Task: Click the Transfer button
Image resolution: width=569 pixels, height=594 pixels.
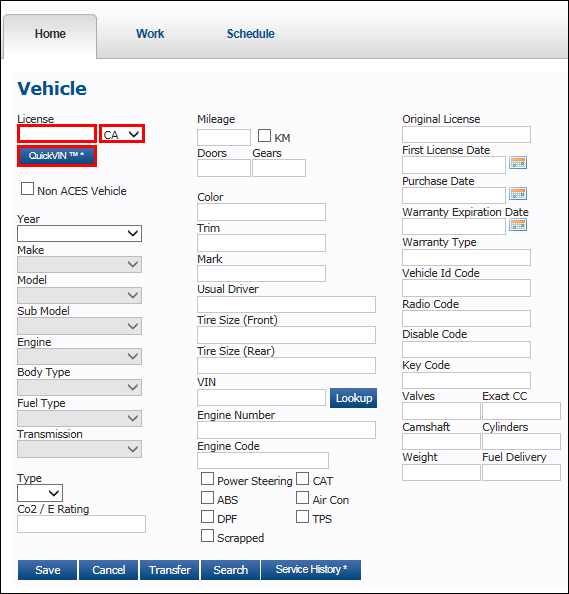Action: (x=169, y=570)
